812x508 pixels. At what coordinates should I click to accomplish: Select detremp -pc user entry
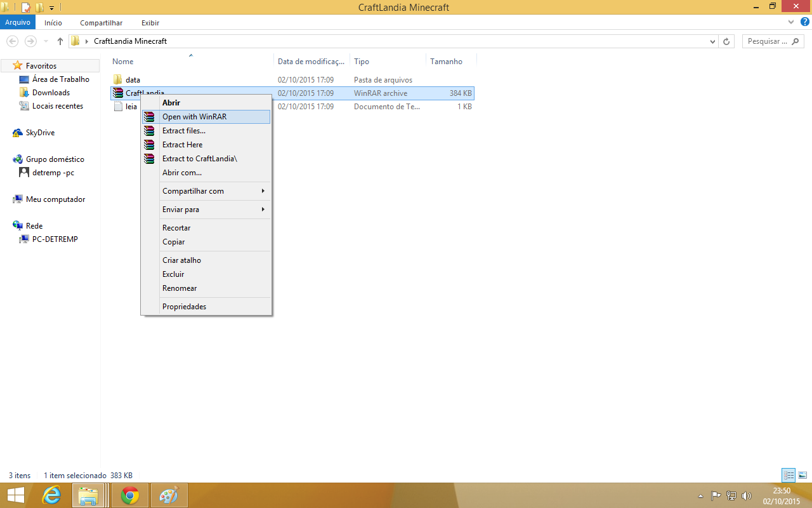(53, 173)
